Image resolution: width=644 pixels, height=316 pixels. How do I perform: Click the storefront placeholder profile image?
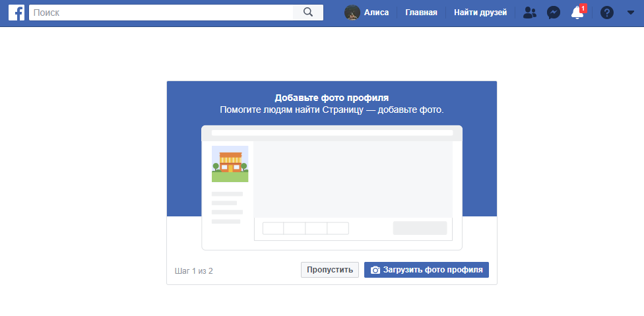coord(230,164)
